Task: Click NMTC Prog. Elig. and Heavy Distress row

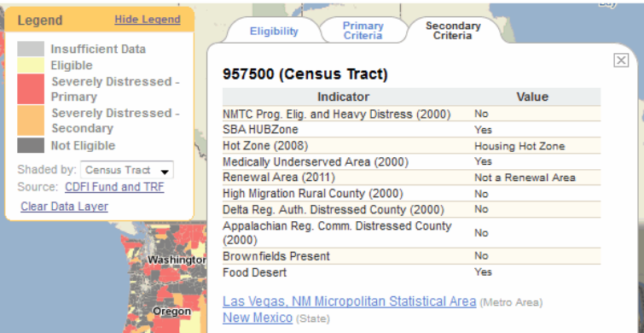Action: 411,114
